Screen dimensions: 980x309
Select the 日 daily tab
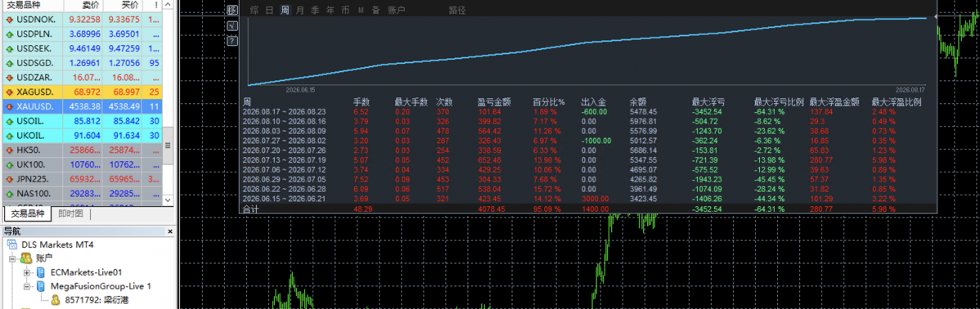point(269,10)
